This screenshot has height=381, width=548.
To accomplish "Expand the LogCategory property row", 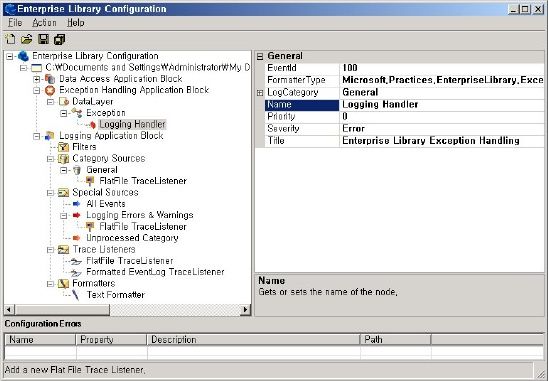I will tap(260, 93).
